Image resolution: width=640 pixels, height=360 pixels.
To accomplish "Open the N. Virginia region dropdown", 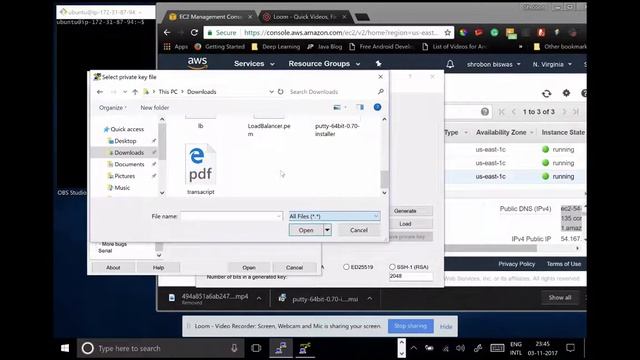I will (x=552, y=64).
